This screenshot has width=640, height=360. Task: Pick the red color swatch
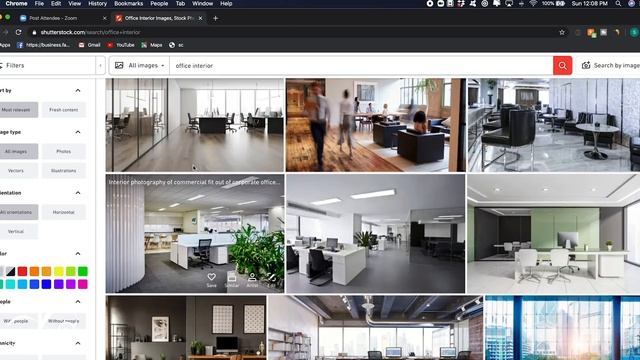pos(22,271)
